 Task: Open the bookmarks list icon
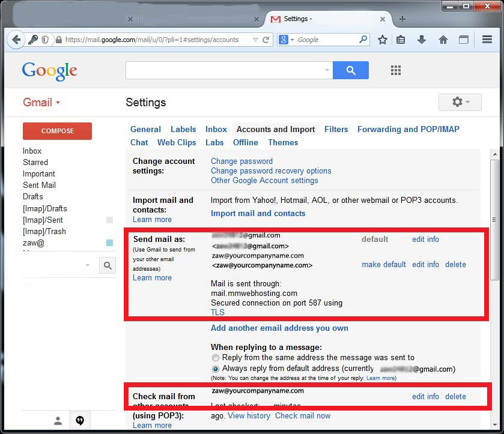pyautogui.click(x=401, y=40)
